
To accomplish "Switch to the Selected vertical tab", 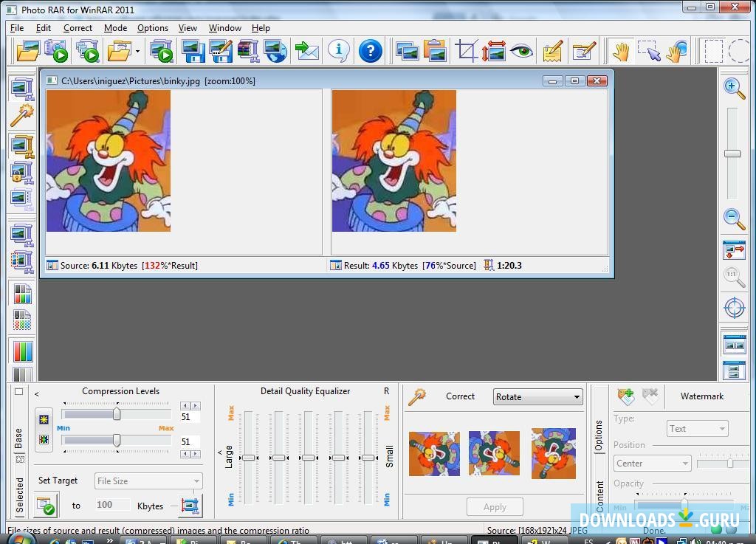I will pyautogui.click(x=20, y=495).
